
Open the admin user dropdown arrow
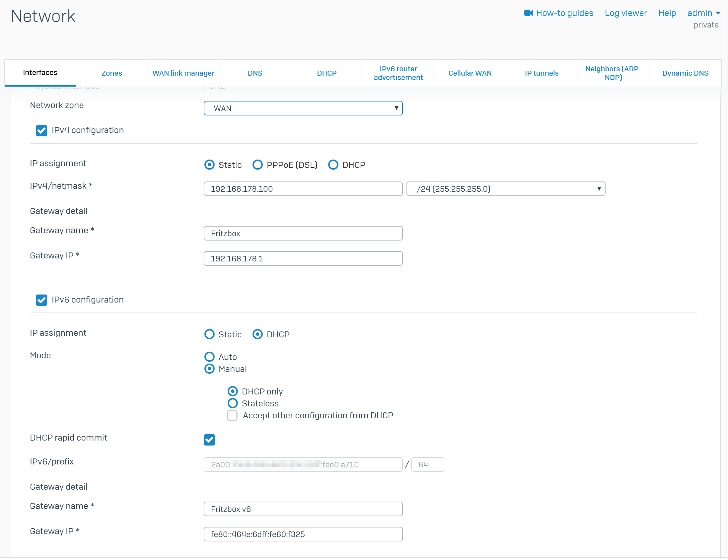(718, 13)
